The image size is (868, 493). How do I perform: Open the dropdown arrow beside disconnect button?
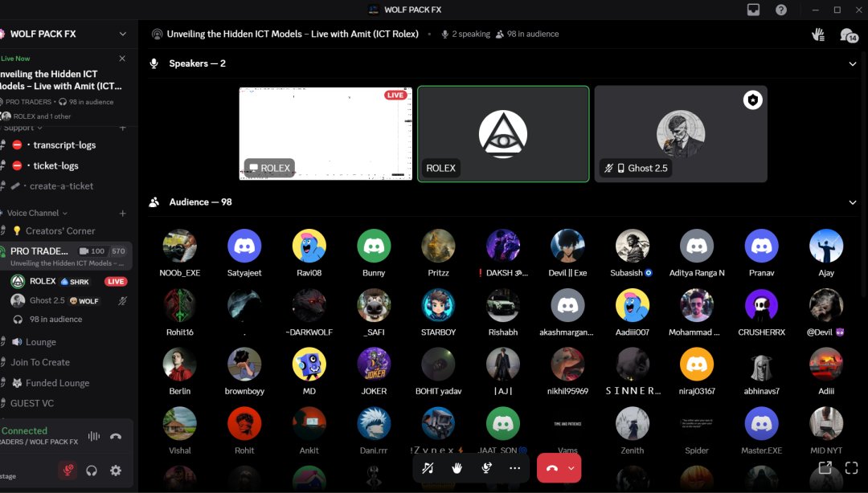tap(572, 468)
